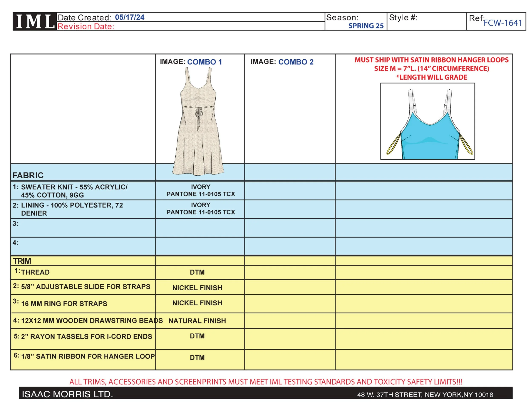532x411 pixels.
Task: Click the NATURAL FINISH wooden beads cell
Action: coord(197,321)
